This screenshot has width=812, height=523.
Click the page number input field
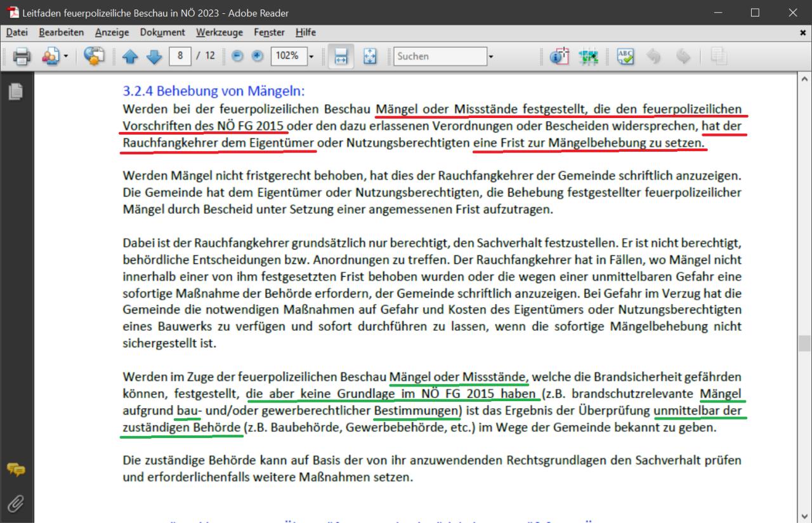181,56
